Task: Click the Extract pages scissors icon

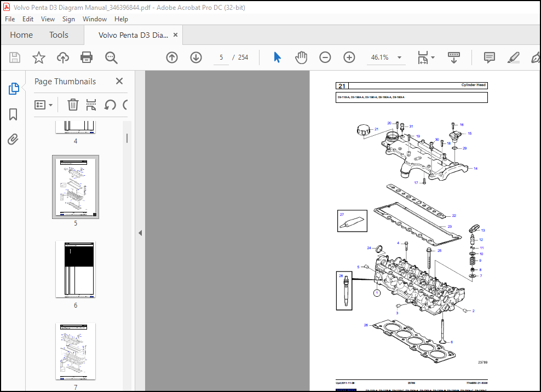Action: click(91, 105)
